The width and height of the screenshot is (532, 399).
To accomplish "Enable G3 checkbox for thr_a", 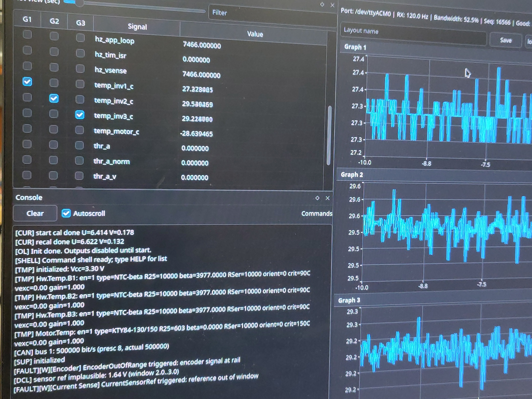I will click(79, 145).
